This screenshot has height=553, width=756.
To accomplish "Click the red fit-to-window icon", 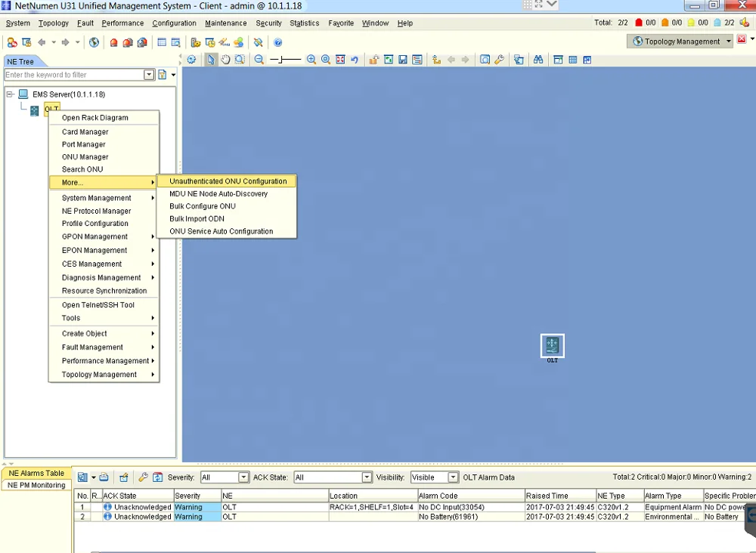I will click(340, 60).
